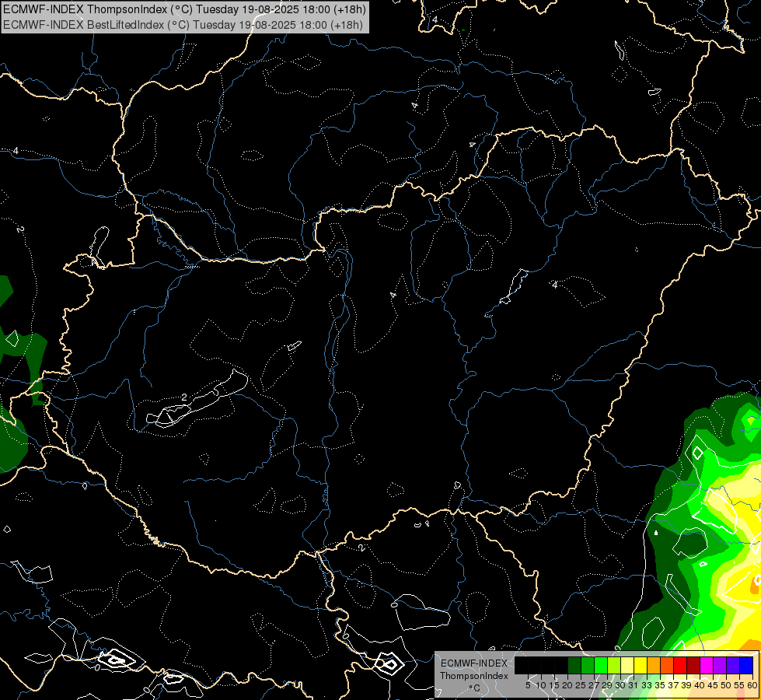Screen dimensions: 761x700
Task: Click legend tick value 25
Action: pyautogui.click(x=581, y=685)
